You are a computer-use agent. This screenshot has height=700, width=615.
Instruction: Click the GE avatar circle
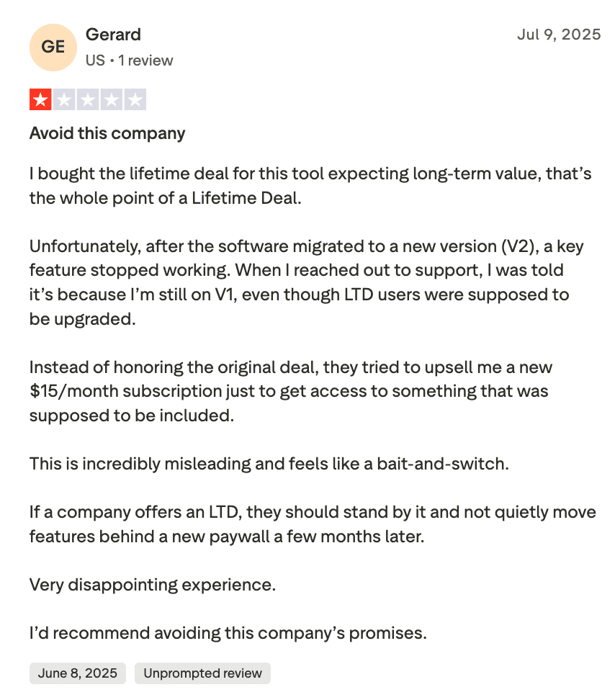coord(53,48)
